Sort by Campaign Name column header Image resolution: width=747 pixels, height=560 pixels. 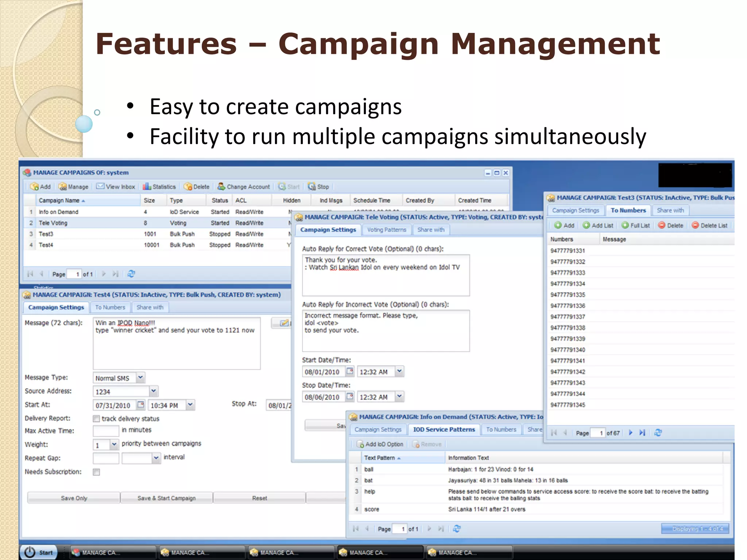pos(88,201)
